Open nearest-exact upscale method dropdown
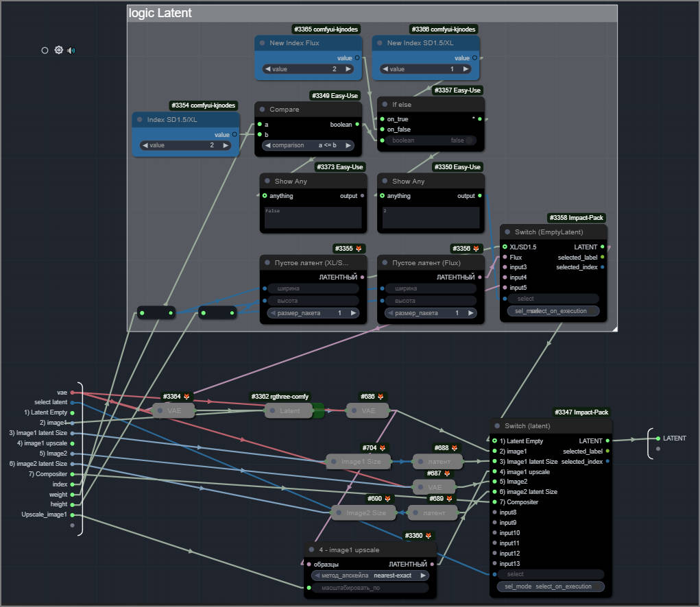Screen dimensions: 700x607 click(x=370, y=575)
